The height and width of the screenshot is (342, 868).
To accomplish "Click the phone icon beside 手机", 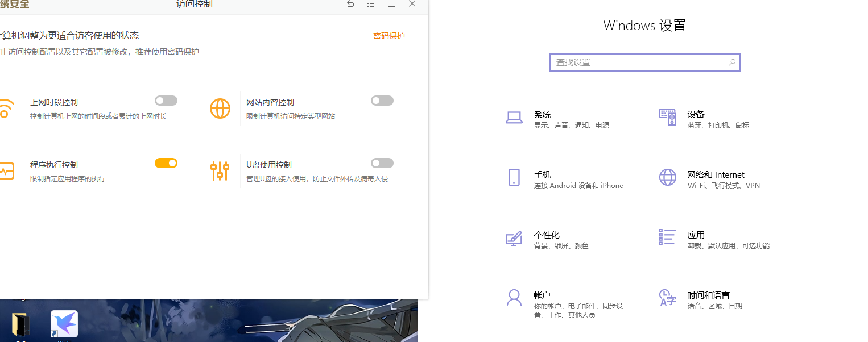I will (514, 178).
